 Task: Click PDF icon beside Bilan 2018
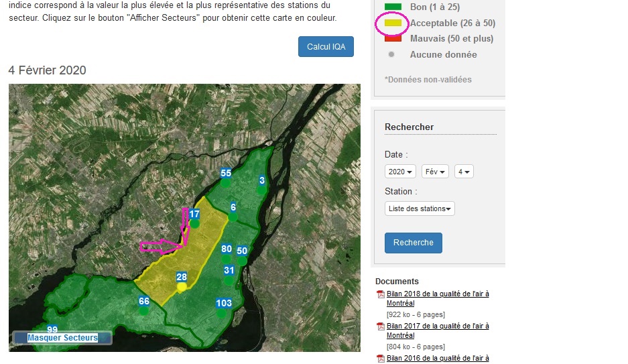(380, 294)
